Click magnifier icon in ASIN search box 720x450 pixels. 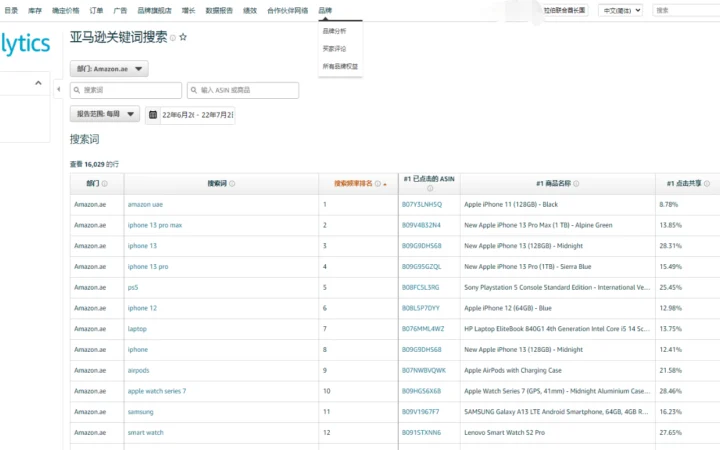click(194, 90)
